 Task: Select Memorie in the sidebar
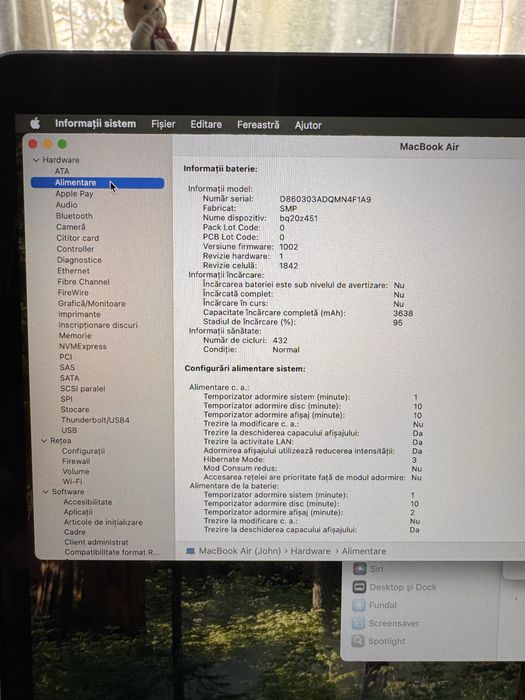[x=75, y=335]
